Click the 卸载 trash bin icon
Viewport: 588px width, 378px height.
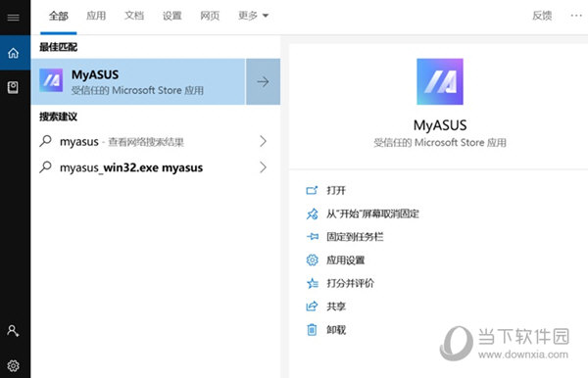(x=312, y=330)
